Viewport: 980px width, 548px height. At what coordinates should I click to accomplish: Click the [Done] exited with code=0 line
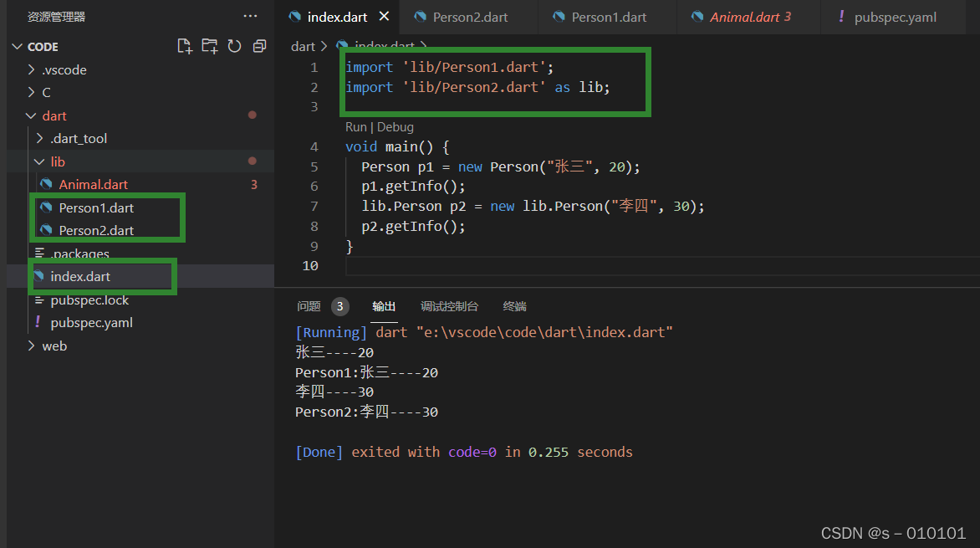(x=464, y=453)
